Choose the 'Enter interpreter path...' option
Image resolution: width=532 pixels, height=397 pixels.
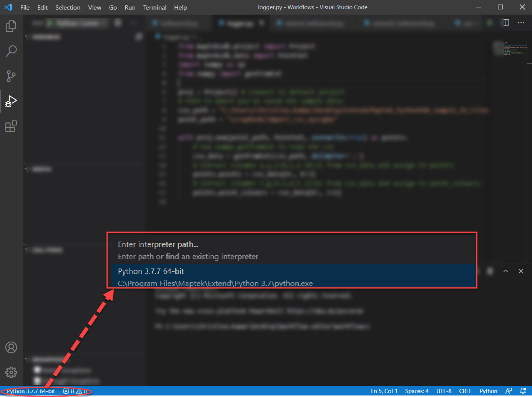click(294, 250)
